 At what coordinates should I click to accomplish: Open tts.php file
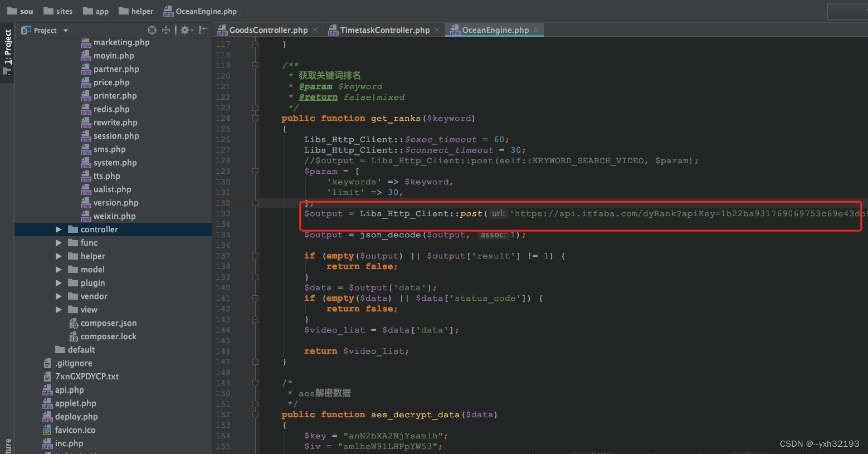[100, 176]
